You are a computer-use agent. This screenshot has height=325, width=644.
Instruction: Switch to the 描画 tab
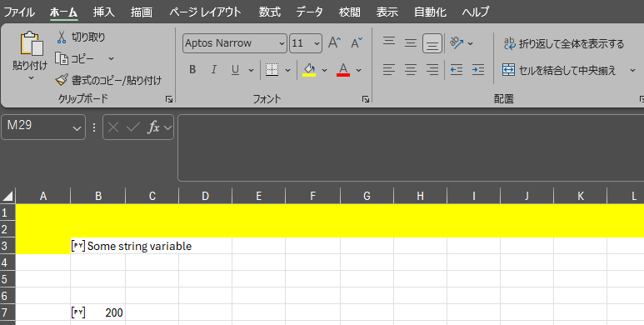(142, 12)
